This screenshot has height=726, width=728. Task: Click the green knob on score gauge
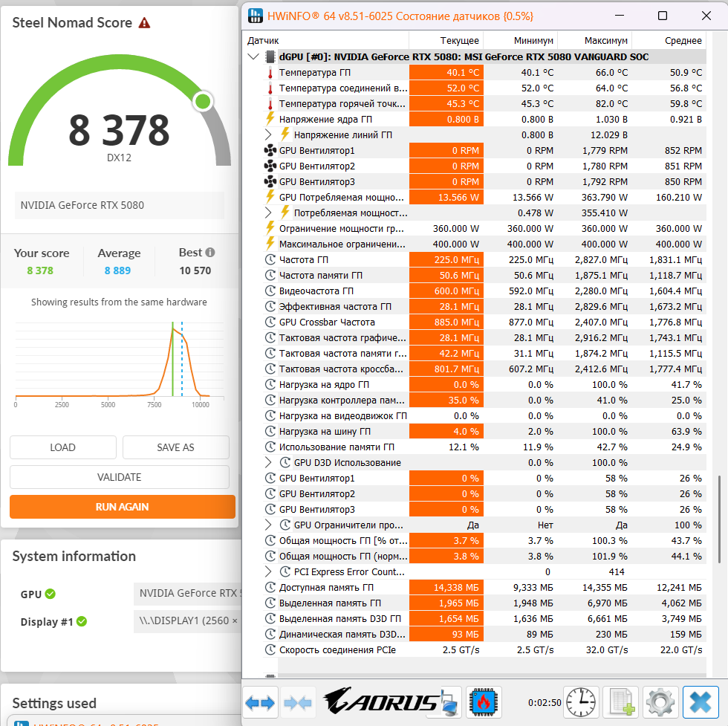click(x=203, y=101)
